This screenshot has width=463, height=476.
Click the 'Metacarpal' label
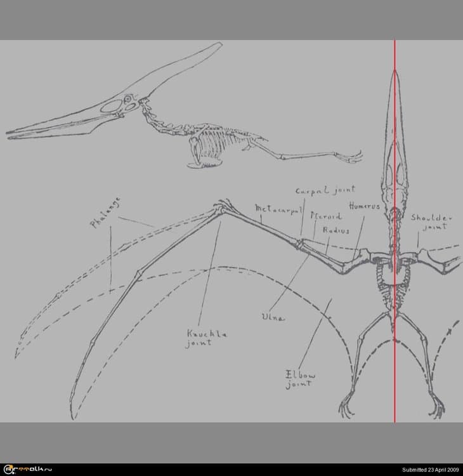[278, 209]
